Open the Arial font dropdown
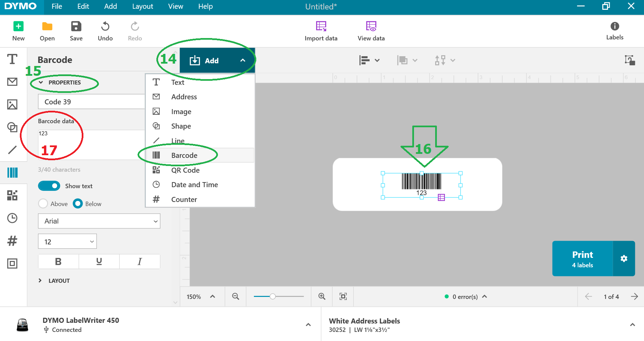644x341 pixels. [99, 221]
